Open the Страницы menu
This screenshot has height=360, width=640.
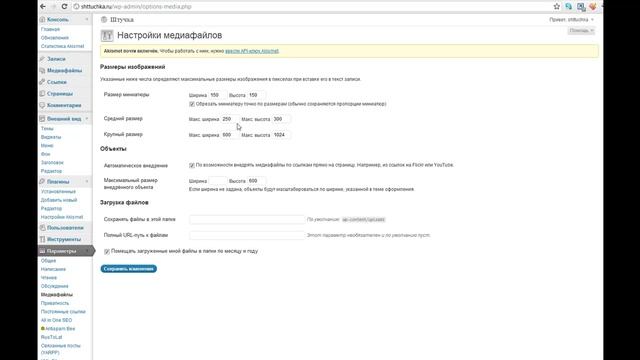point(60,94)
